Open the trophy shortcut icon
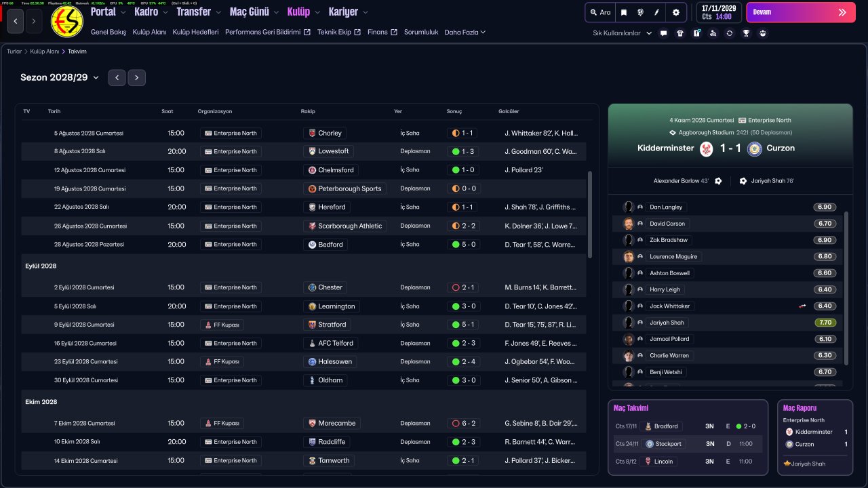Viewport: 868px width, 488px height. [x=746, y=33]
